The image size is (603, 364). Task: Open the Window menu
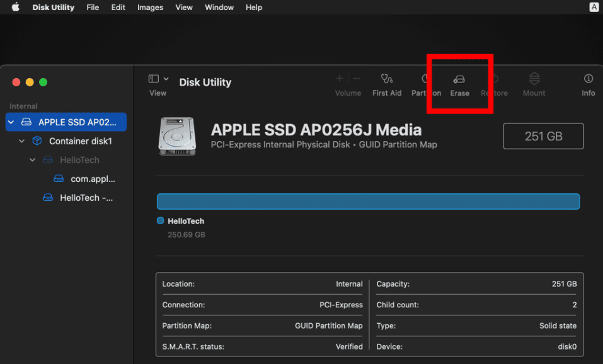[x=219, y=8]
